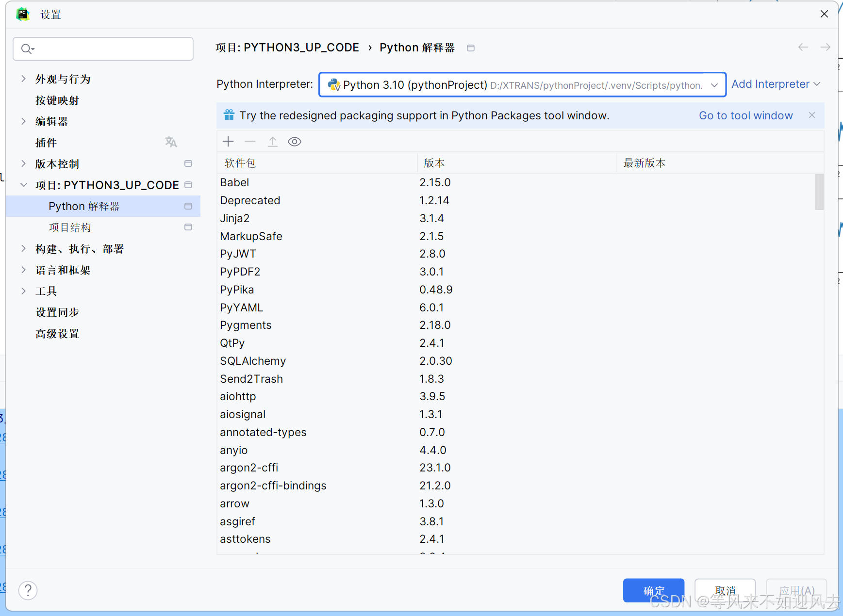Select Python 解释器 in the tree
The height and width of the screenshot is (616, 843).
(x=103, y=206)
